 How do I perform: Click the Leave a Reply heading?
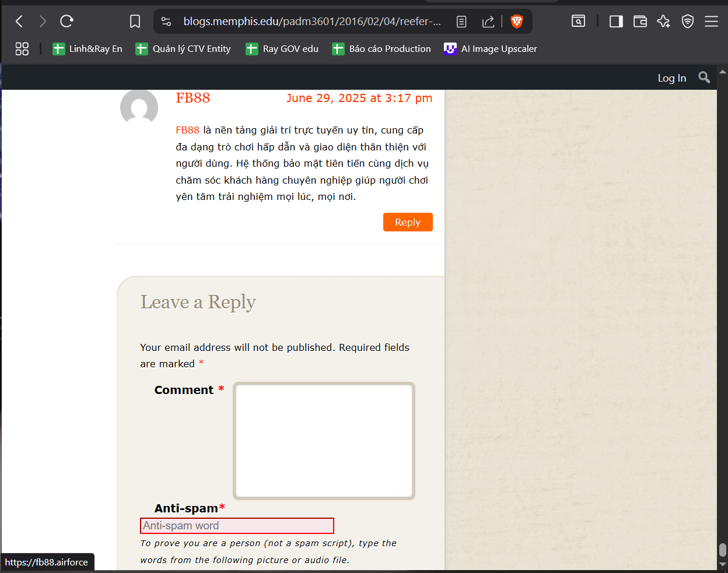[x=198, y=302]
